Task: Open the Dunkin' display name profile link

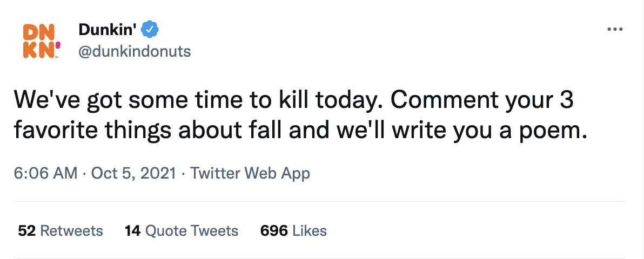Action: [x=108, y=29]
